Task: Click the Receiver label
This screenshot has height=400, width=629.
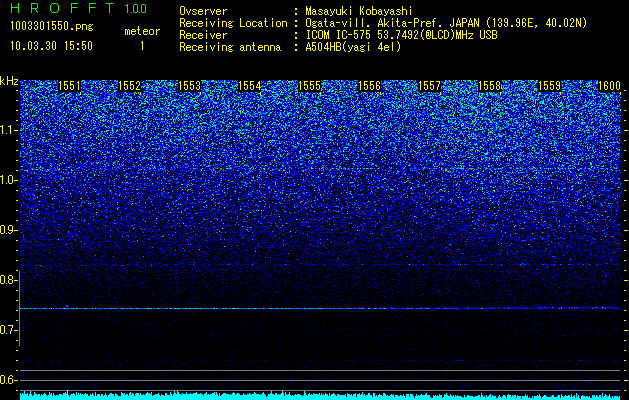Action: 203,35
